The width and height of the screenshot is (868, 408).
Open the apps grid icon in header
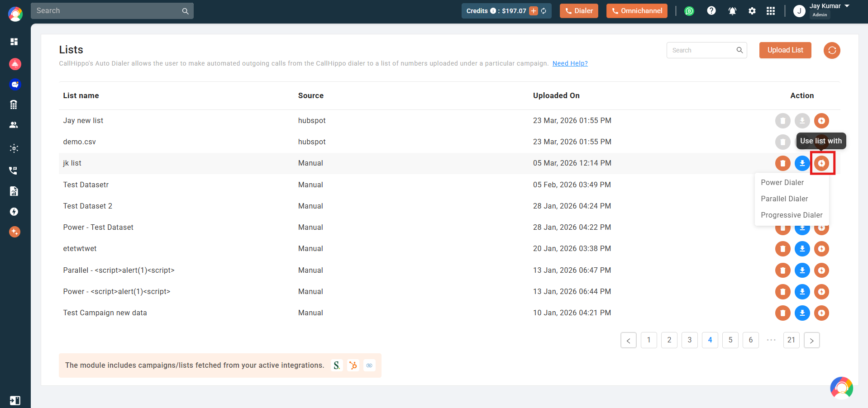click(x=771, y=11)
